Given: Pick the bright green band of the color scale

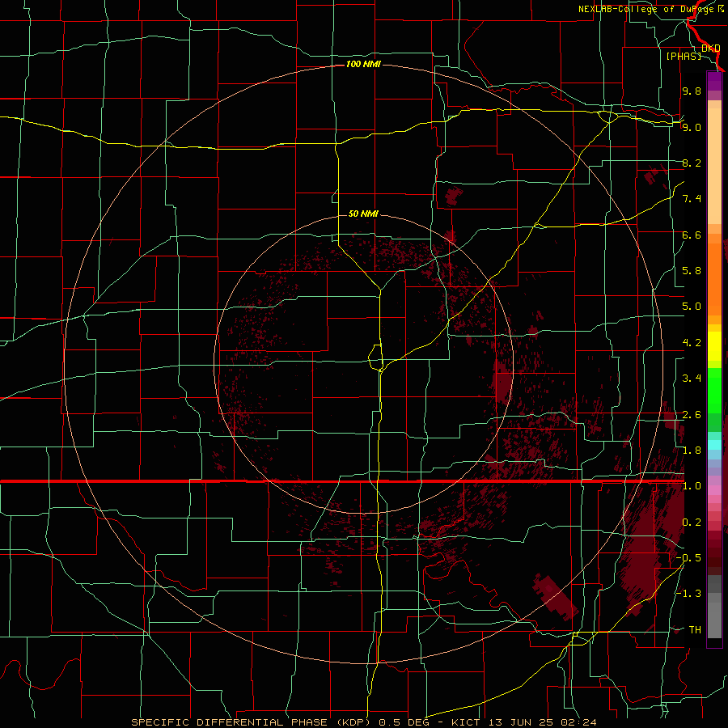Looking at the screenshot, I should [x=714, y=392].
